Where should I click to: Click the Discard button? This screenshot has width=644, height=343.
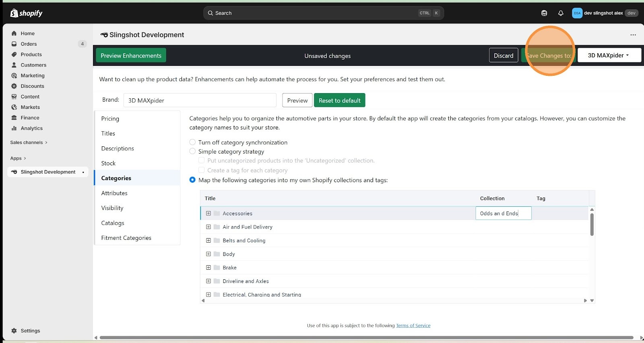pyautogui.click(x=504, y=56)
